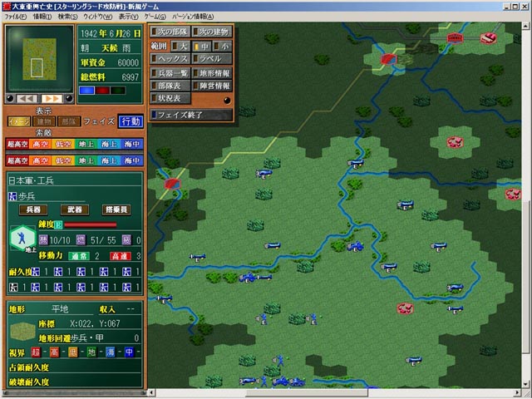Click the first 地上 search-layer icon
This screenshot has width=532, height=399.
[86, 145]
